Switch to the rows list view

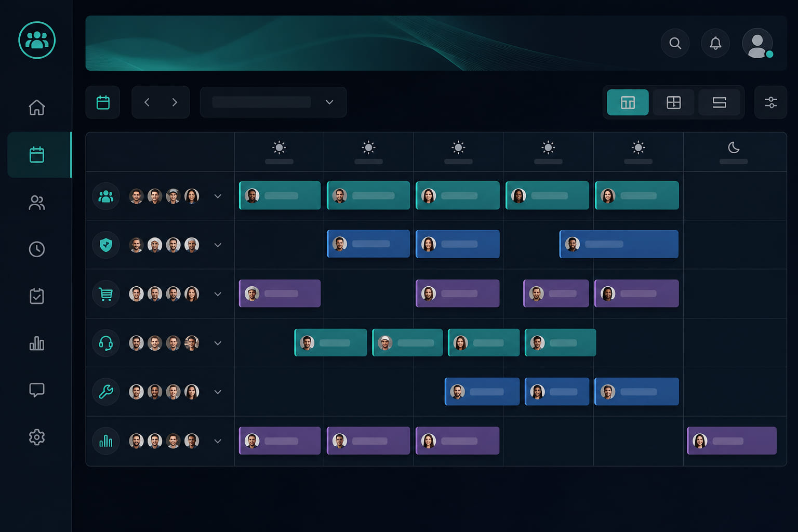point(719,102)
